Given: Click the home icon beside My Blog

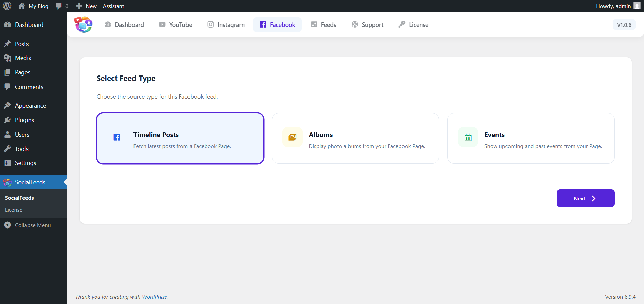Looking at the screenshot, I should click(x=22, y=6).
